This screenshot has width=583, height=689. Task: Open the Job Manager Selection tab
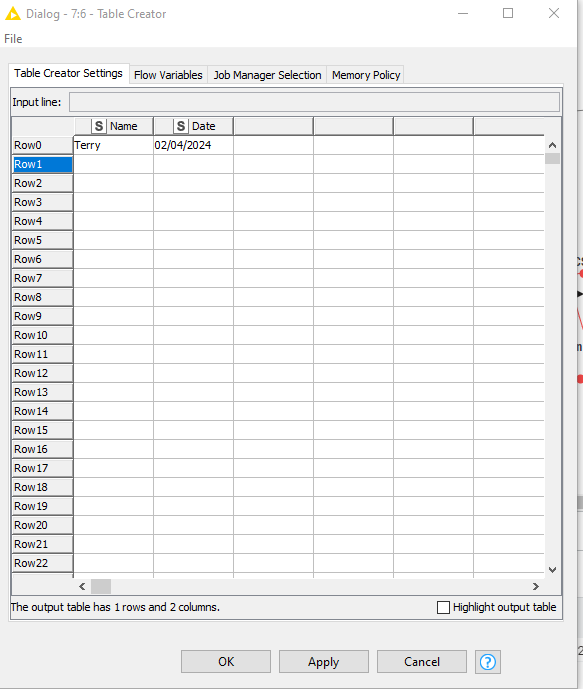(x=267, y=75)
